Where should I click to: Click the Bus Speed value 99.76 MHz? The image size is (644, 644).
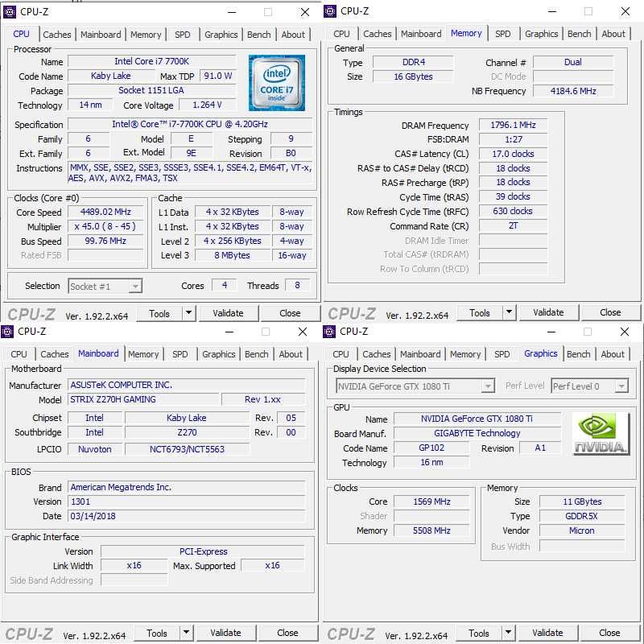[x=105, y=241]
